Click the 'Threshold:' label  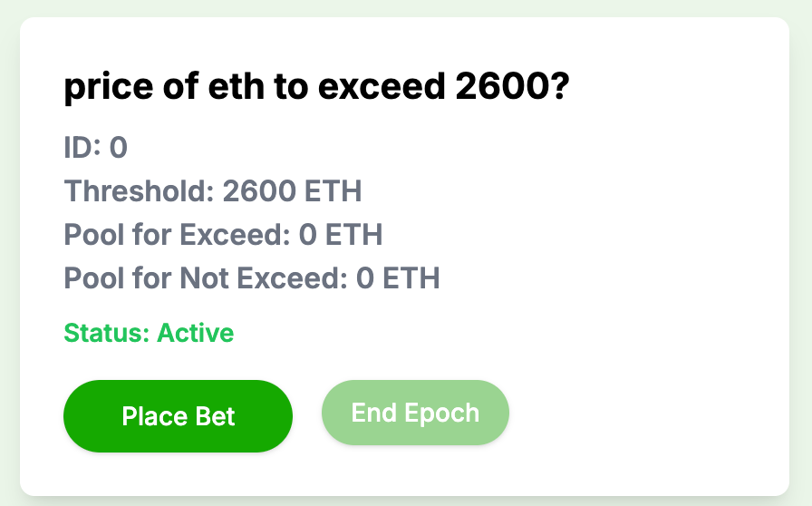tap(139, 191)
